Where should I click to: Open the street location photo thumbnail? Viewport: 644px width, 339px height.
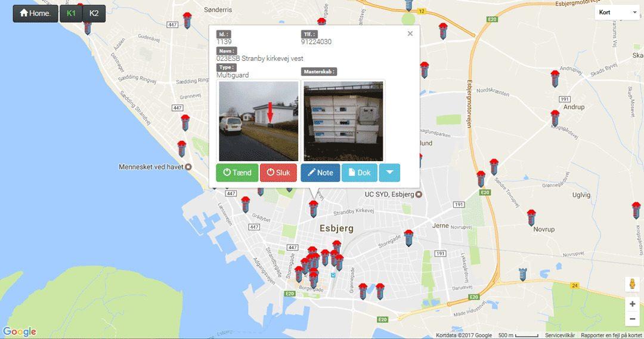[258, 121]
